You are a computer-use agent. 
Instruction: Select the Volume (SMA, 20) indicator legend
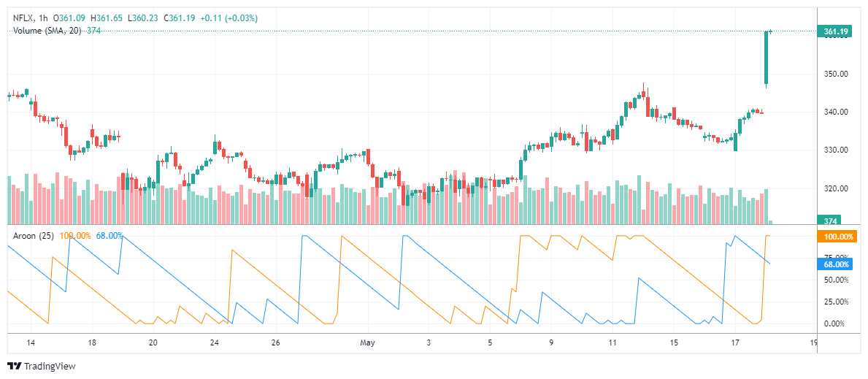tap(47, 31)
